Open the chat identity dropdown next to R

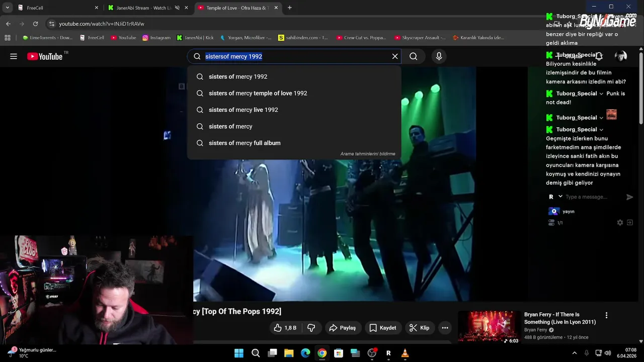coord(560,197)
